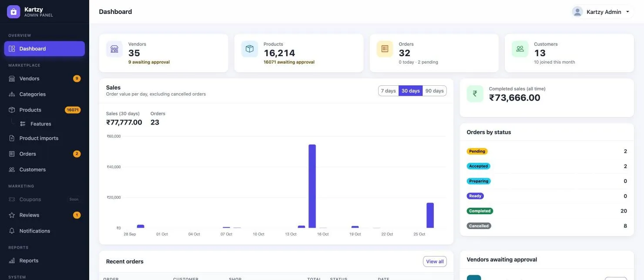The height and width of the screenshot is (280, 644).
Task: Click the Categories hierarchy icon in sidebar
Action: 12,94
